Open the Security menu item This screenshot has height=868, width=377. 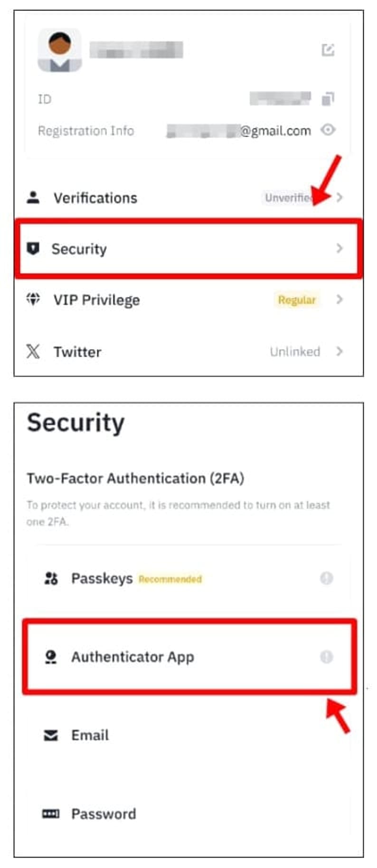pos(188,249)
